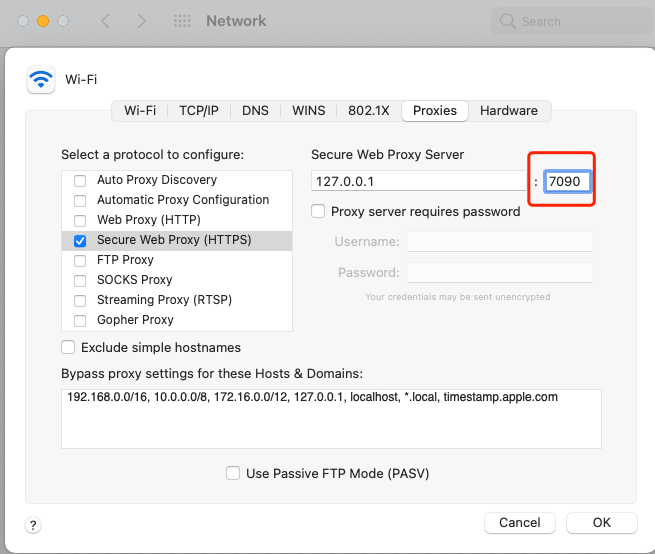The width and height of the screenshot is (655, 554).
Task: Enable Exclude simple hostnames
Action: 68,348
